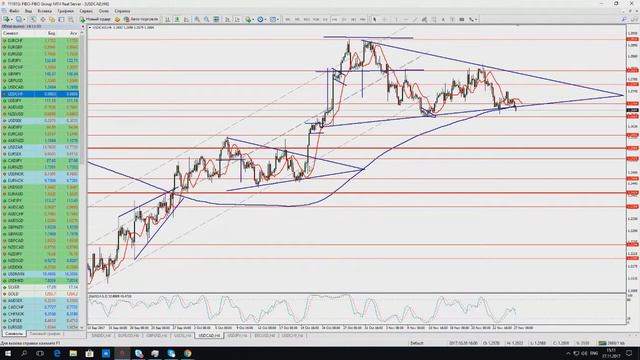
Task: Click the zoom out magnifier icon
Action: tap(207, 19)
